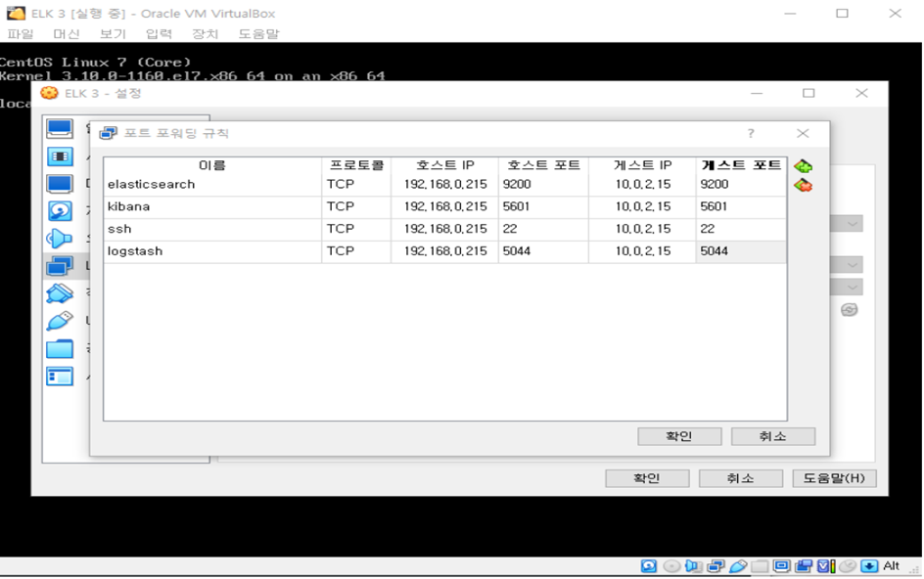Screen dimensions: 924x579
Task: Click host port 5601 cell
Action: (x=543, y=206)
